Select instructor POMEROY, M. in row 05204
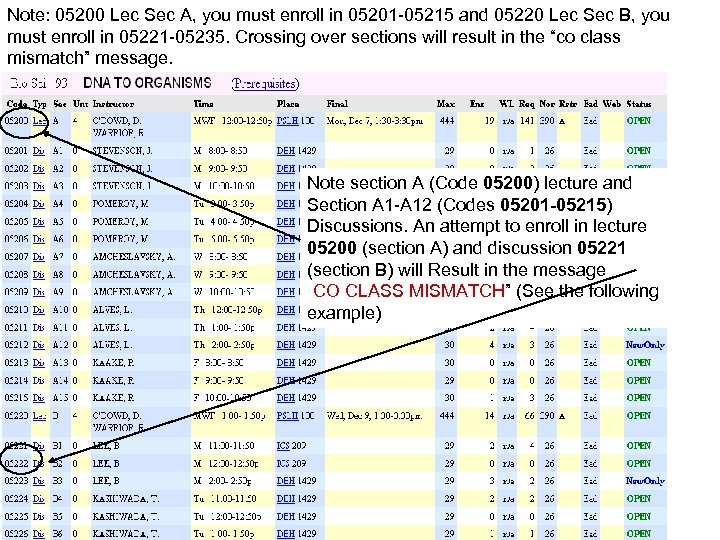 coord(120,203)
